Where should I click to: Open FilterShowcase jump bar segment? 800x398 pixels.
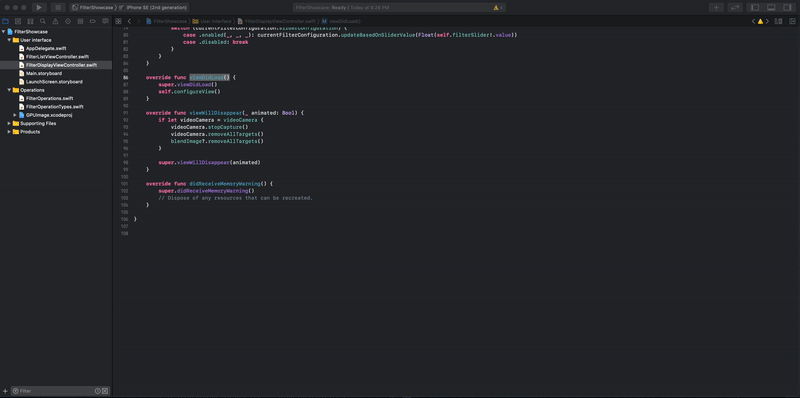coord(167,21)
